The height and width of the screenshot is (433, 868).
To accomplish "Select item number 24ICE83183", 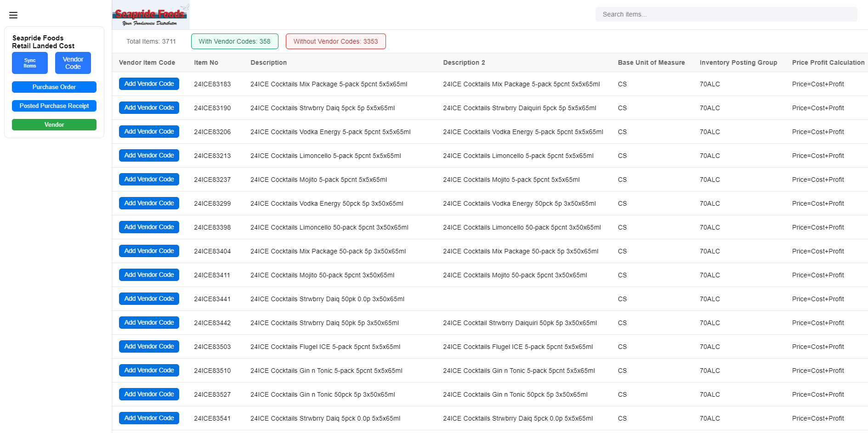I will pyautogui.click(x=212, y=84).
